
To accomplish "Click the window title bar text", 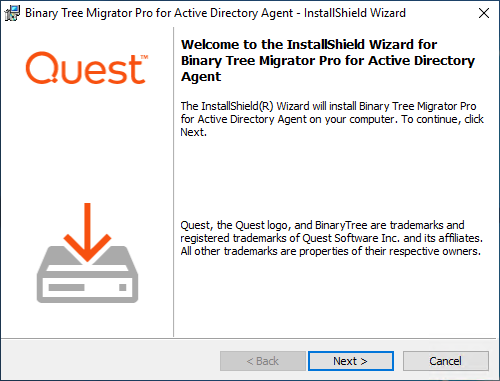I will point(215,13).
